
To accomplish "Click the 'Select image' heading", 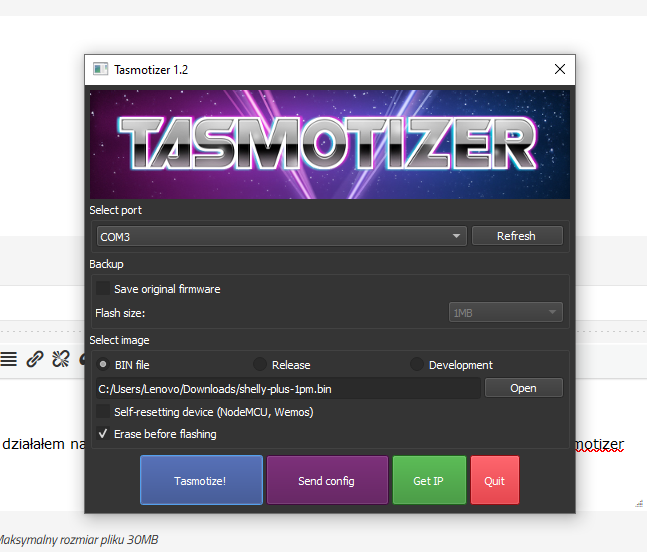I will click(x=119, y=340).
